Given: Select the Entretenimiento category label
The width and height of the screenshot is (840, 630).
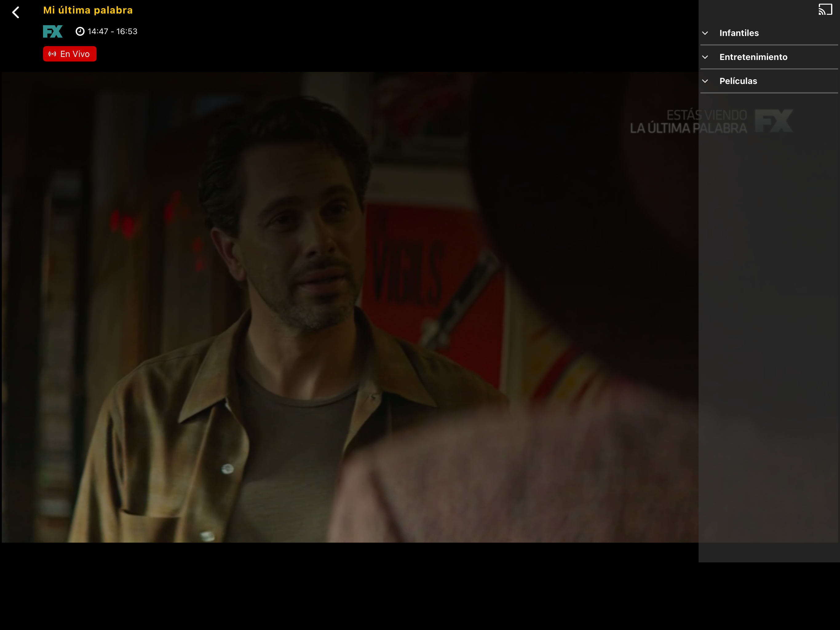Looking at the screenshot, I should tap(753, 57).
